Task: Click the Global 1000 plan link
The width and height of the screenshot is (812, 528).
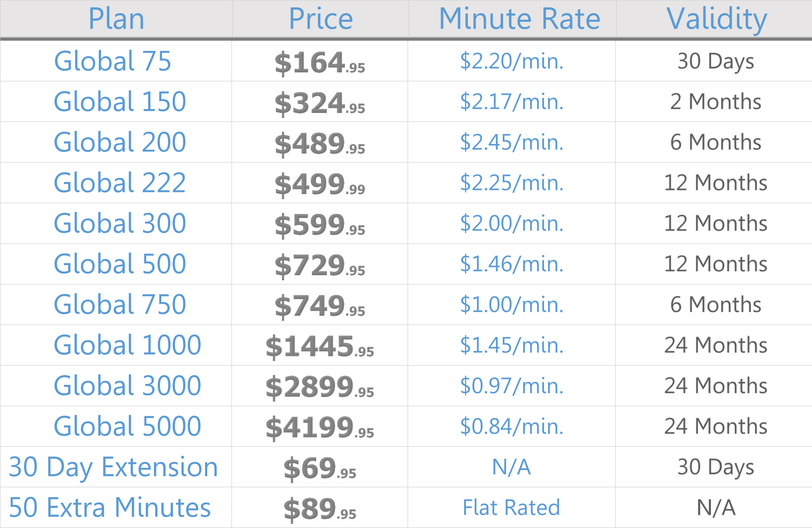Action: [127, 345]
